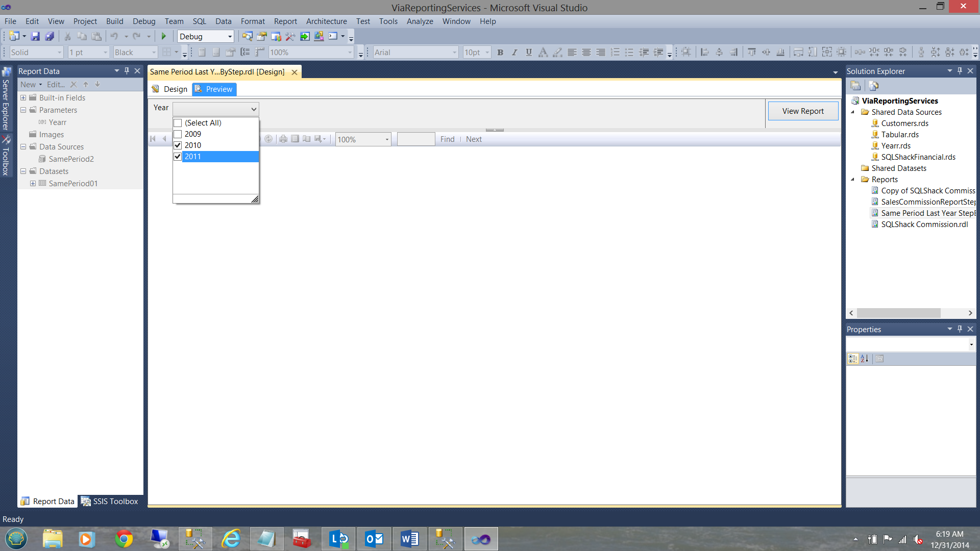Click the Save All icon

(x=50, y=36)
